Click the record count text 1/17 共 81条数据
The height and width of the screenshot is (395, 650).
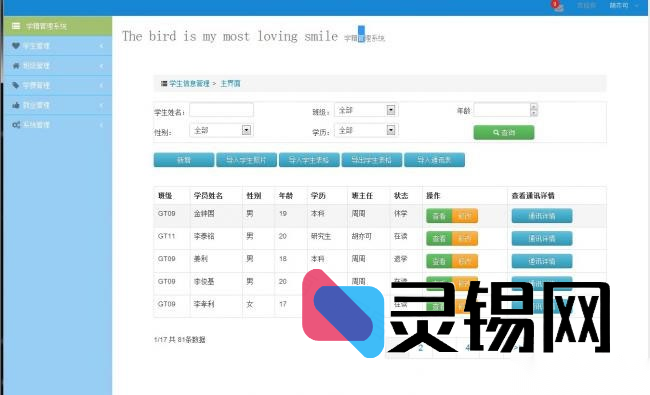tap(179, 340)
